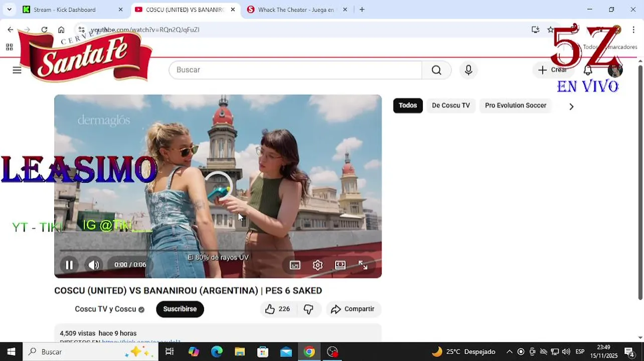Share the video via Compartir button
The image size is (644, 361).
(353, 309)
